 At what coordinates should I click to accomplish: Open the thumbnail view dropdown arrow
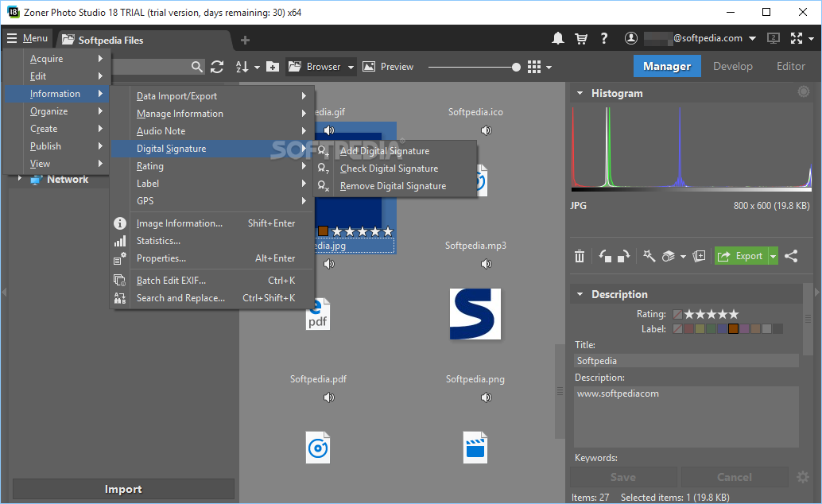pyautogui.click(x=549, y=67)
